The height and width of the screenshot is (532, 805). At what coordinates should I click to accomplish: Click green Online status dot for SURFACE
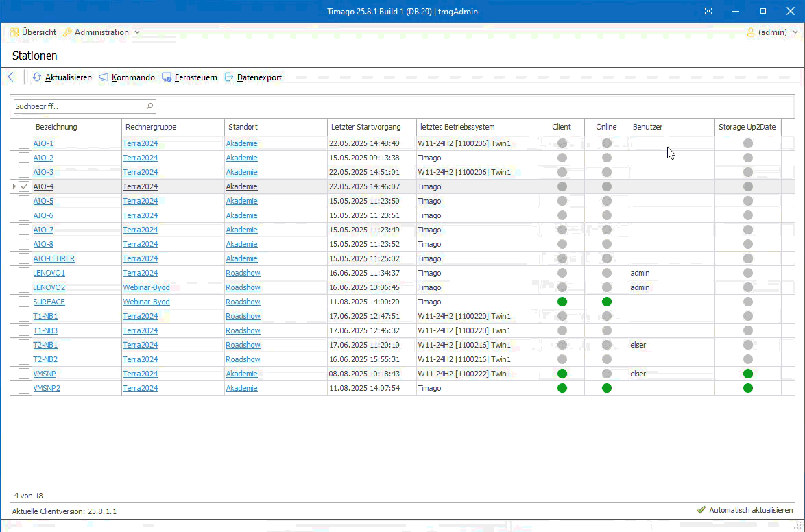coord(606,302)
